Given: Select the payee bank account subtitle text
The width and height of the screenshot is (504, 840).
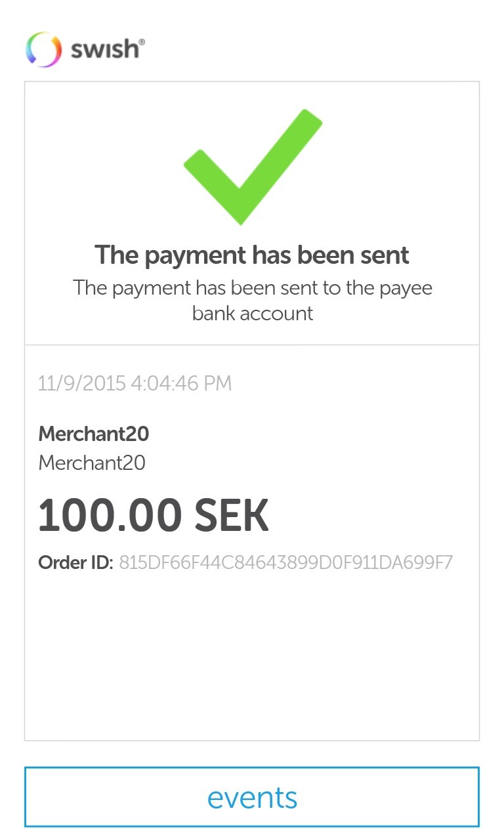Looking at the screenshot, I should point(253,300).
